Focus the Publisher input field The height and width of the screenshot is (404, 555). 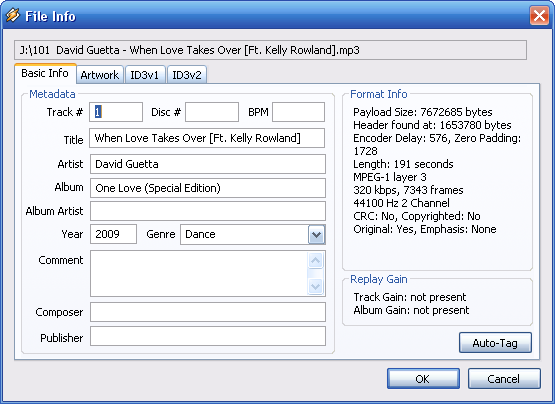click(x=208, y=336)
